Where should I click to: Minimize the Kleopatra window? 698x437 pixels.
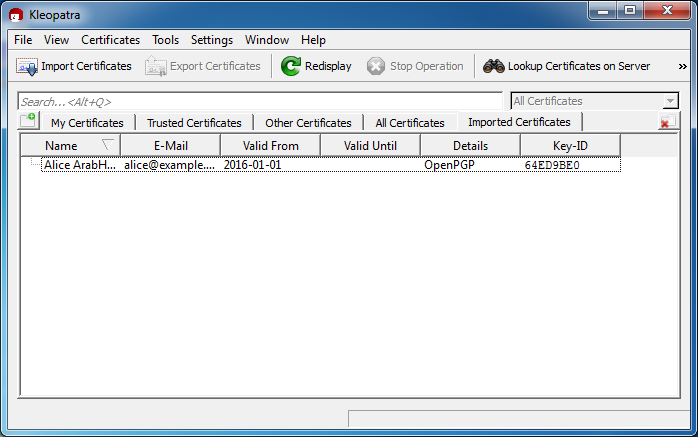point(603,11)
